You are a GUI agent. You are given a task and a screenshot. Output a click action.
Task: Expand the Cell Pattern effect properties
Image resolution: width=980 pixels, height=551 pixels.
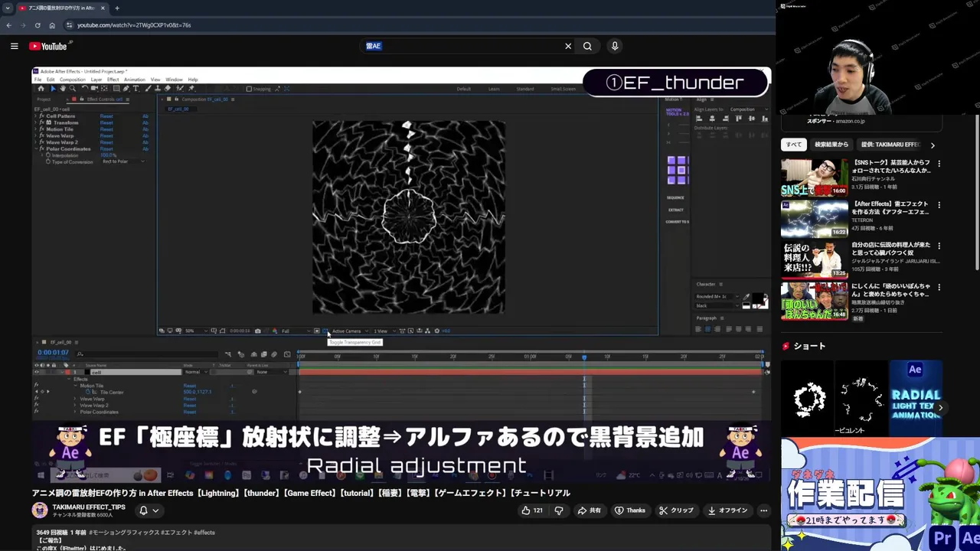(x=36, y=116)
